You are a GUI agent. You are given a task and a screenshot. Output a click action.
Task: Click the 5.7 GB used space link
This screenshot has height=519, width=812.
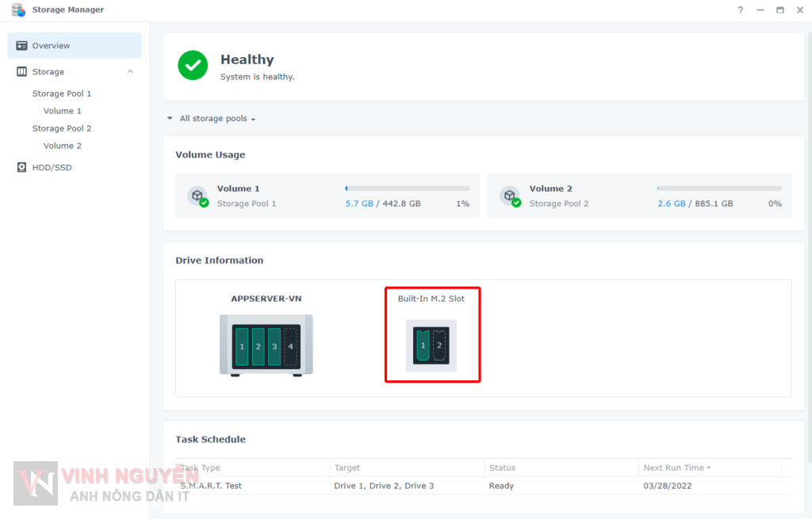pos(358,204)
